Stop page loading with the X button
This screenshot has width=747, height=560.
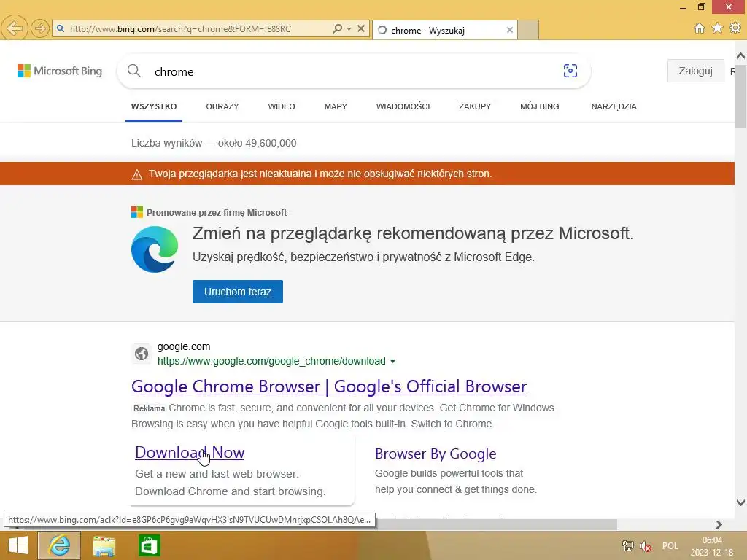point(361,28)
